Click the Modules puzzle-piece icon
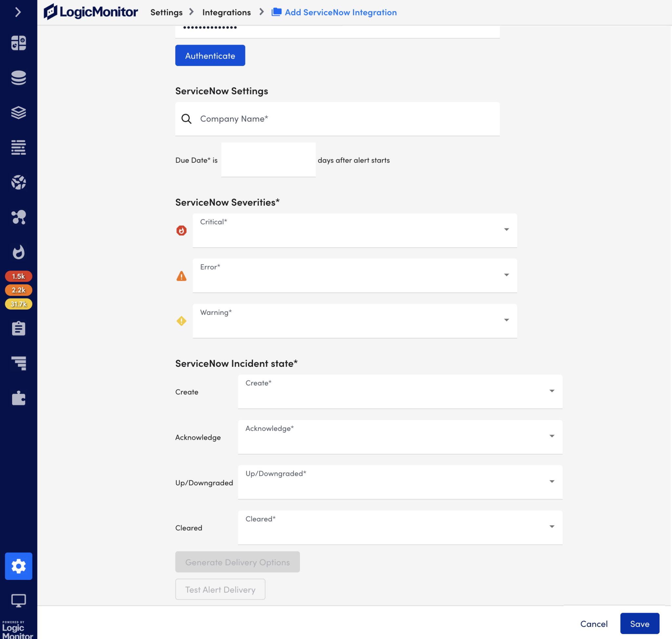Screen dimensions: 672x639 tap(19, 399)
